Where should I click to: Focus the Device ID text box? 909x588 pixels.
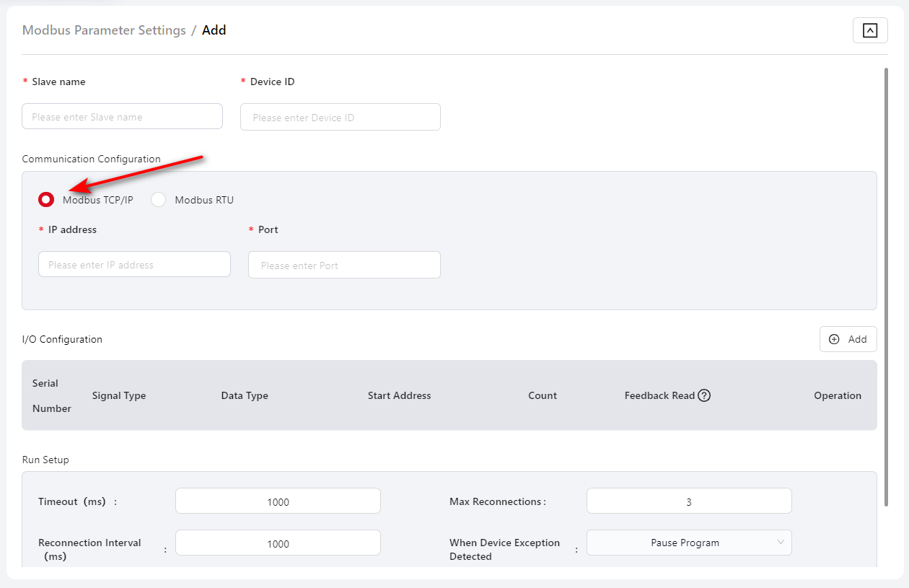[x=340, y=117]
